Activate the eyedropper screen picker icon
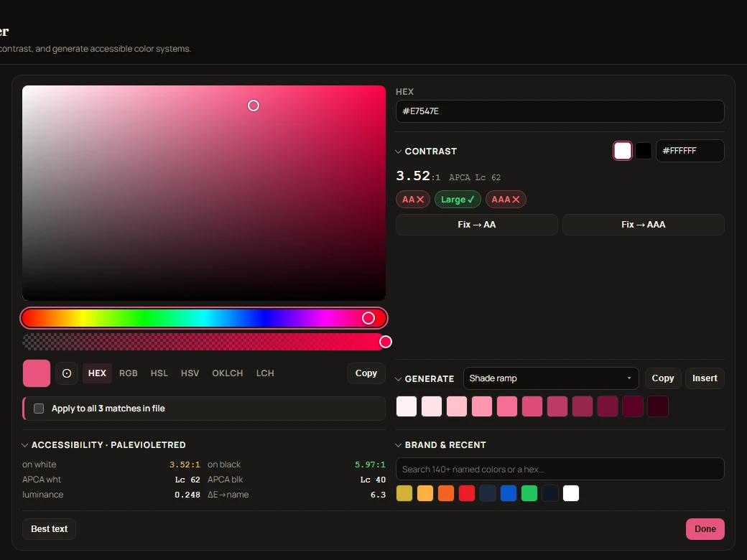The height and width of the screenshot is (560, 747). tap(67, 373)
